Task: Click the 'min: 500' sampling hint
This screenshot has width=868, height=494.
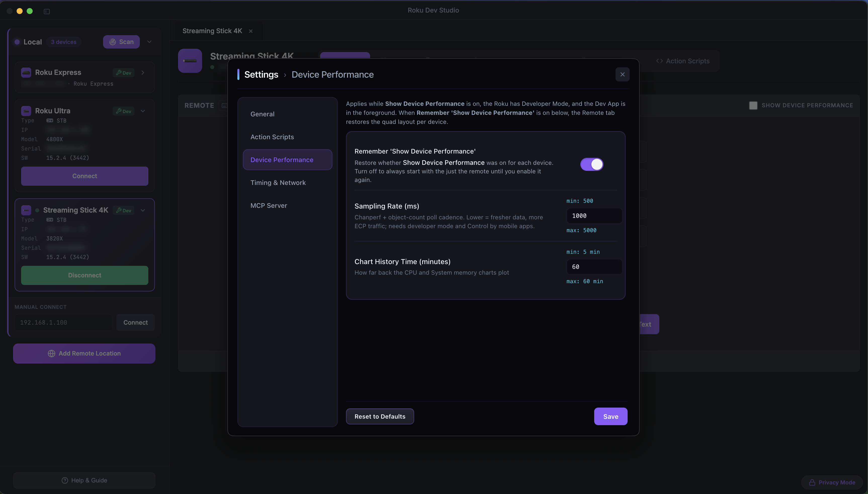Action: 579,201
